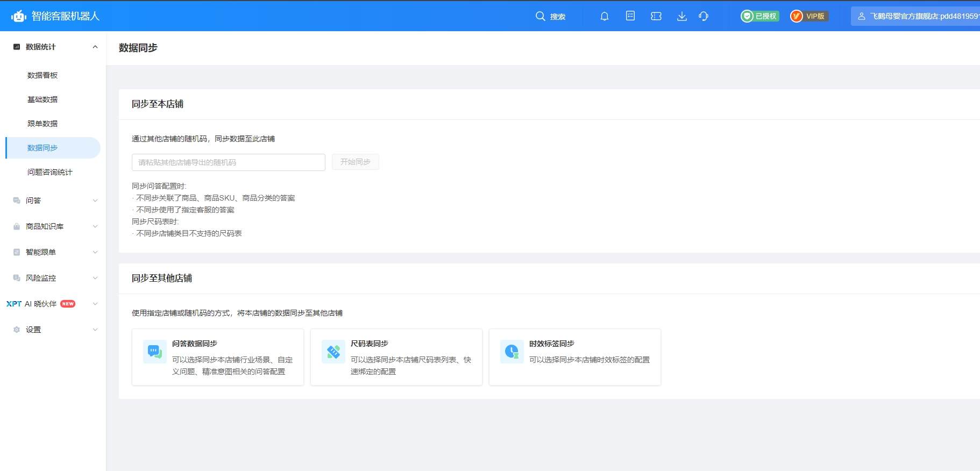980x471 pixels.
Task: Select 数据同步 menu item
Action: 53,148
